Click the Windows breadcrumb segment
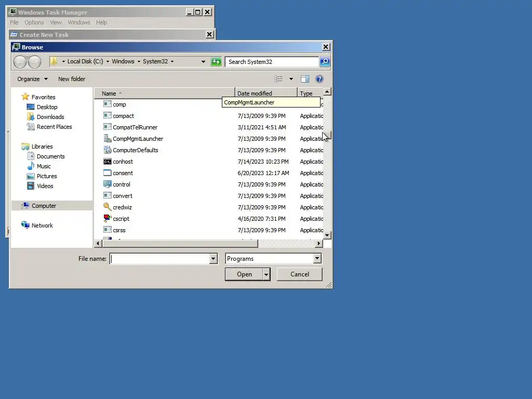This screenshot has width=532, height=399. point(123,61)
